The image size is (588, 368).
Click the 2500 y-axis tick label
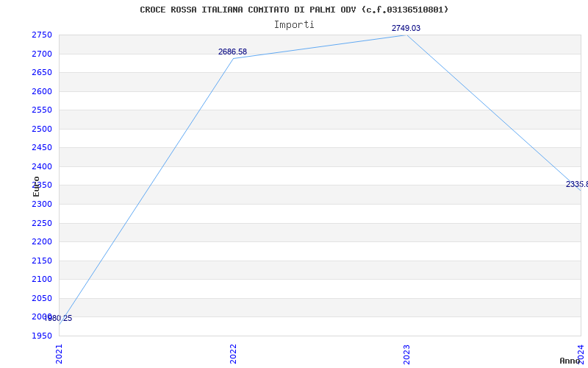[x=42, y=130]
